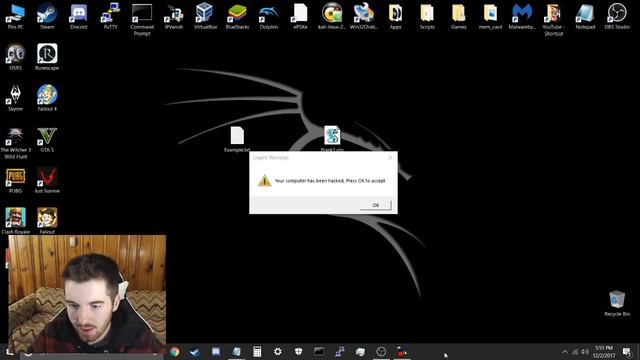This screenshot has height=360, width=640.
Task: Open the File Explorer stack taskbar icon
Action: tap(360, 351)
